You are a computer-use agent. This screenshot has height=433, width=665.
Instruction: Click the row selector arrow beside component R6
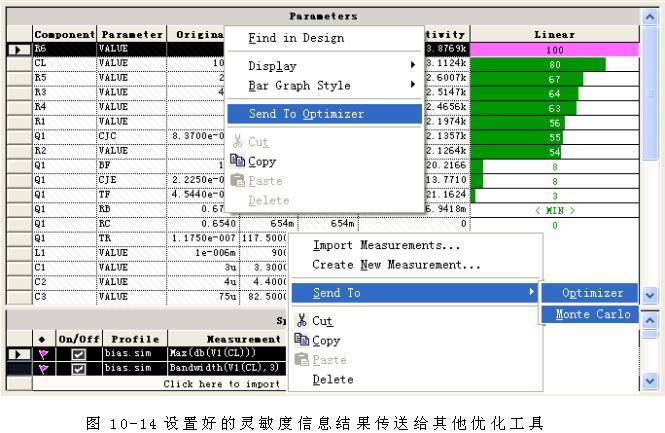click(x=16, y=48)
